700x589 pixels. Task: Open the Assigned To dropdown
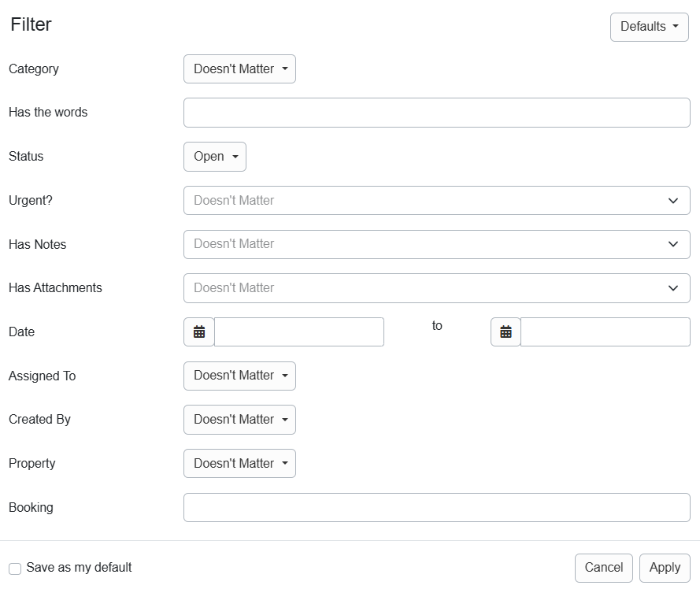pos(239,376)
